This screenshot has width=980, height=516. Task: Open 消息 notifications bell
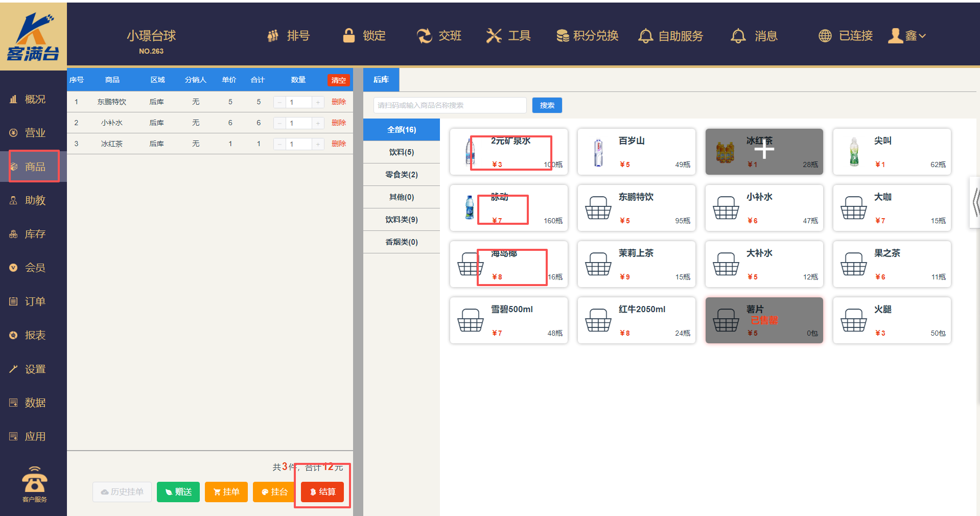pyautogui.click(x=738, y=36)
